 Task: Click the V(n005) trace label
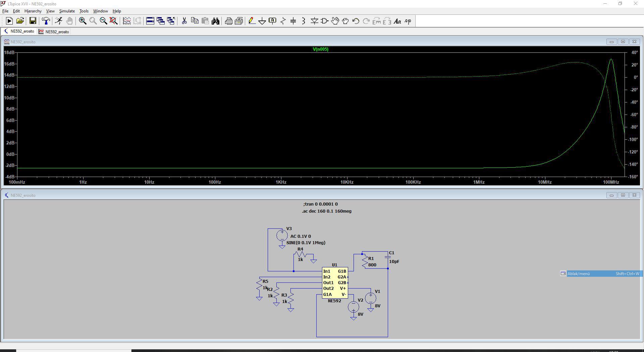point(320,49)
